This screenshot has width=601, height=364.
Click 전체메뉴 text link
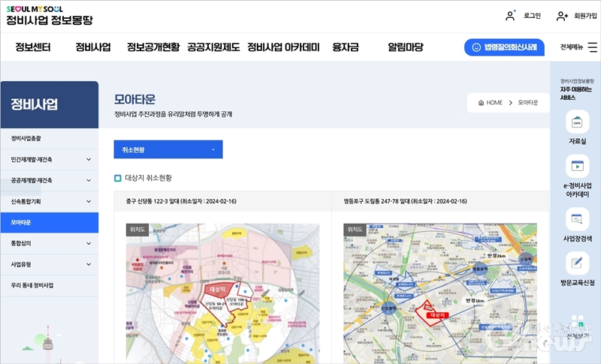click(571, 47)
